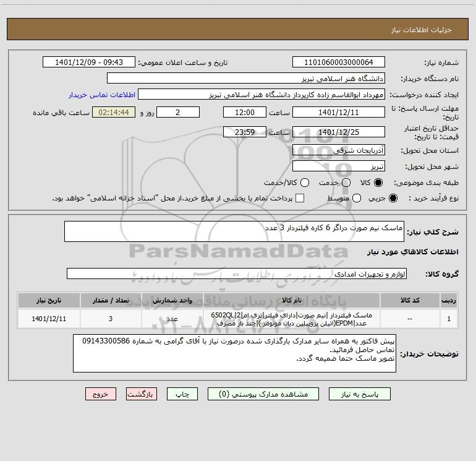Click the واحد شمارش column header

click(x=172, y=300)
